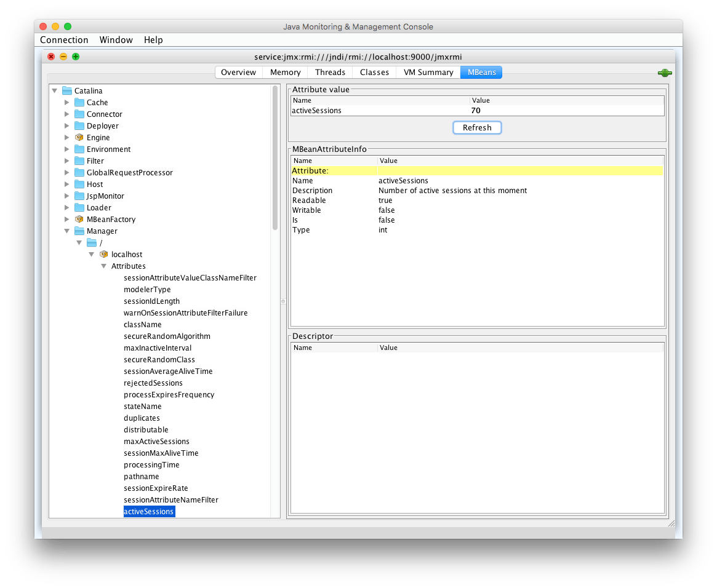This screenshot has height=588, width=717.
Task: Click the GlobalRequestProcessor folder icon
Action: [x=79, y=172]
